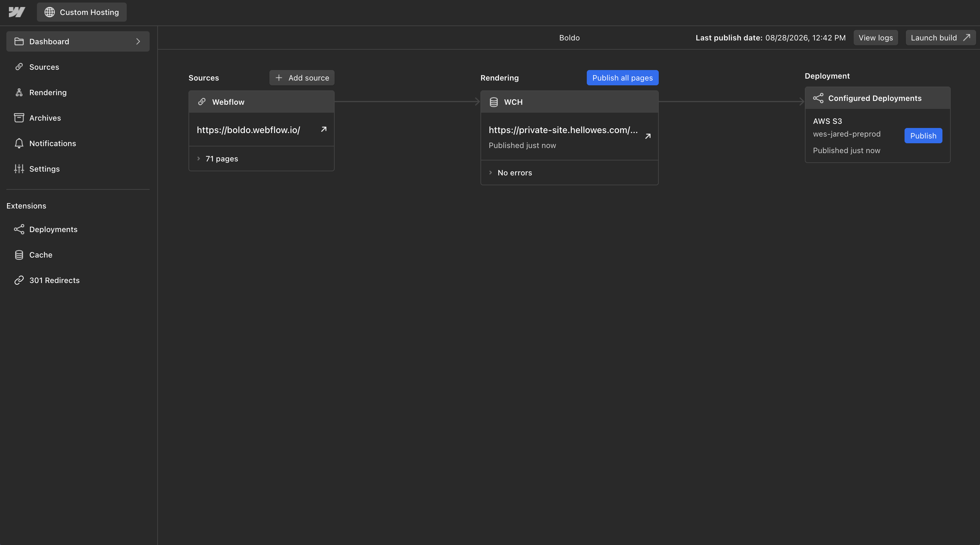Click the Cache database icon
Viewport: 980px width, 545px height.
tap(19, 255)
